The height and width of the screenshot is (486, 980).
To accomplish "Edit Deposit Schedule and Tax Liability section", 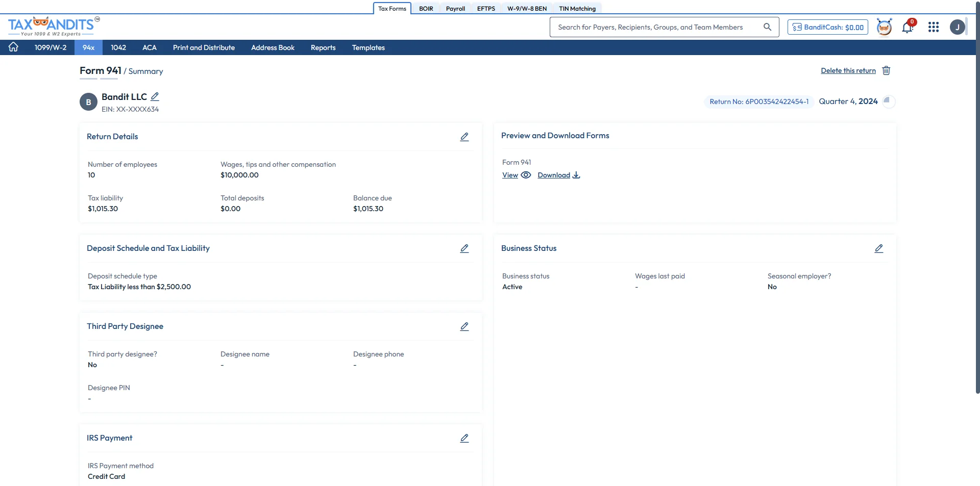I will click(x=464, y=248).
